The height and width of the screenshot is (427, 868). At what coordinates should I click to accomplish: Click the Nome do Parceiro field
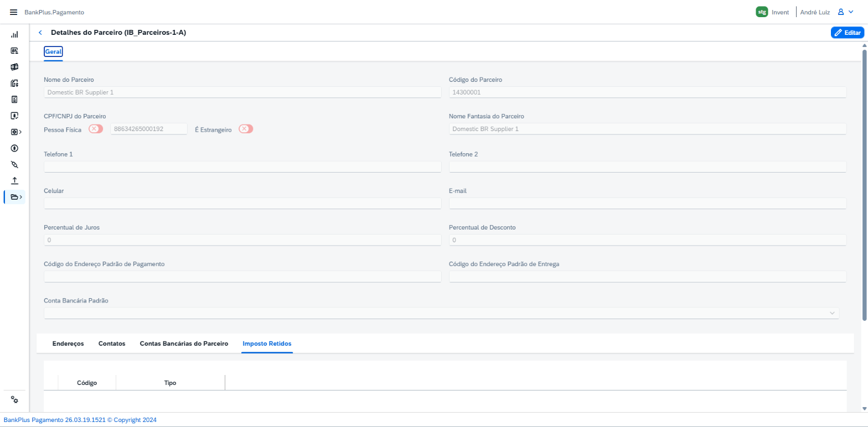point(242,92)
